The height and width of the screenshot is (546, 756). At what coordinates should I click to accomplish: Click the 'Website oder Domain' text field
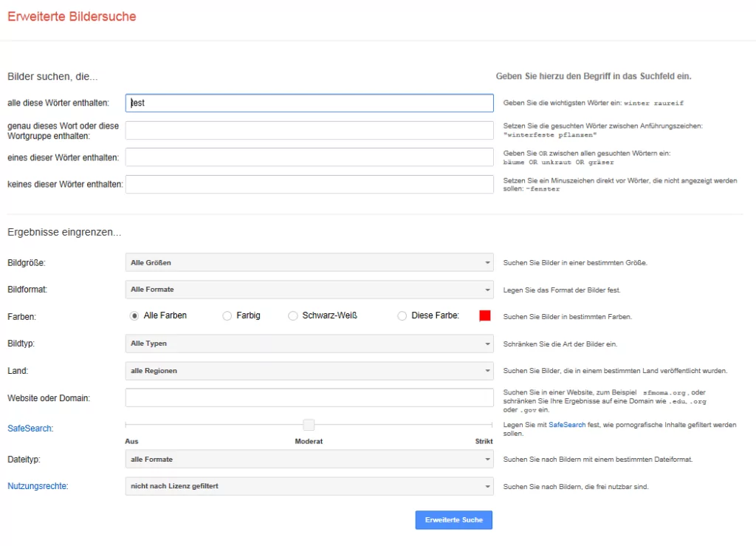click(309, 398)
